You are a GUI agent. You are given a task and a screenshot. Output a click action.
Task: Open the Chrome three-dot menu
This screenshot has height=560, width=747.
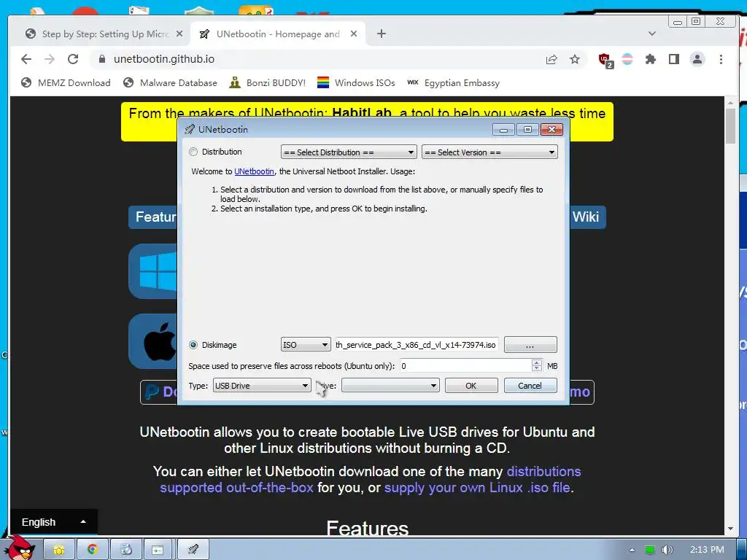[x=721, y=59]
